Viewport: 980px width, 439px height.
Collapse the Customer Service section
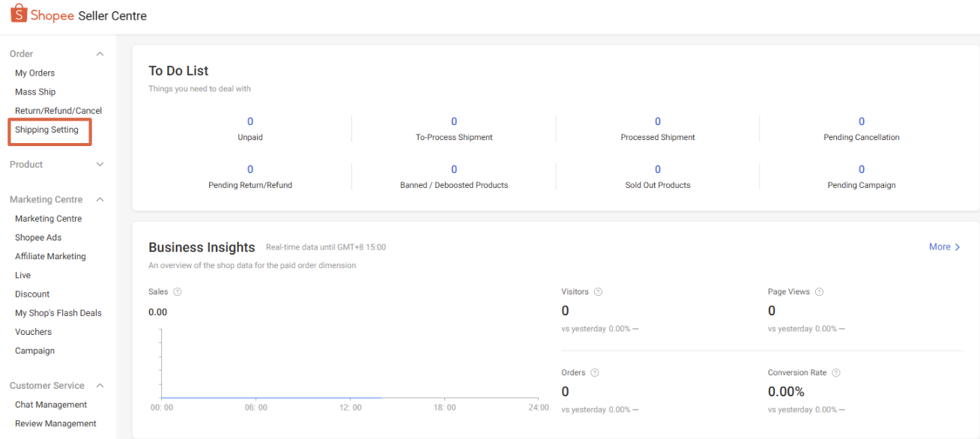(100, 386)
